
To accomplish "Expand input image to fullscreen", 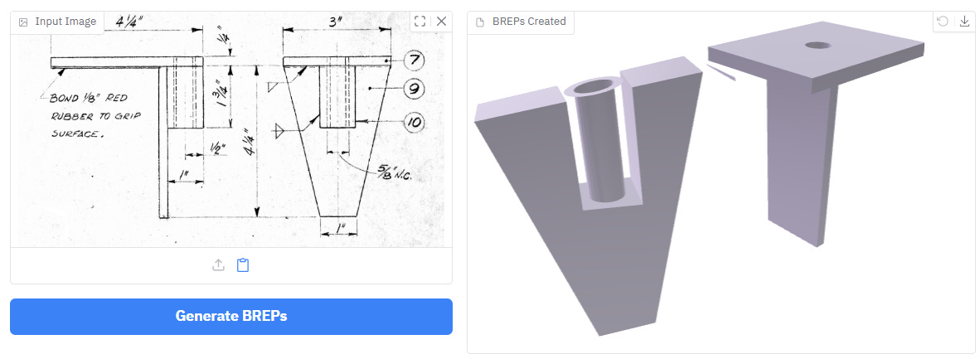I will tap(420, 22).
